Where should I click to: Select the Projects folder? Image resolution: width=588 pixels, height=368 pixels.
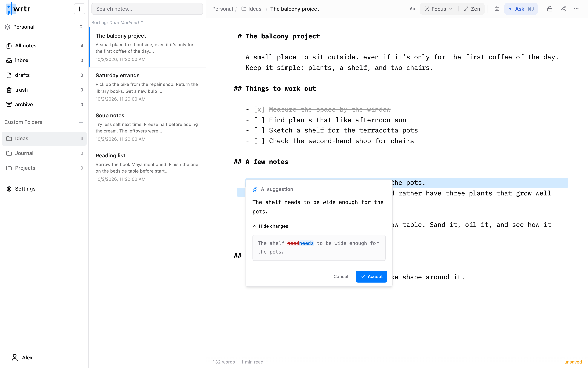click(x=44, y=168)
